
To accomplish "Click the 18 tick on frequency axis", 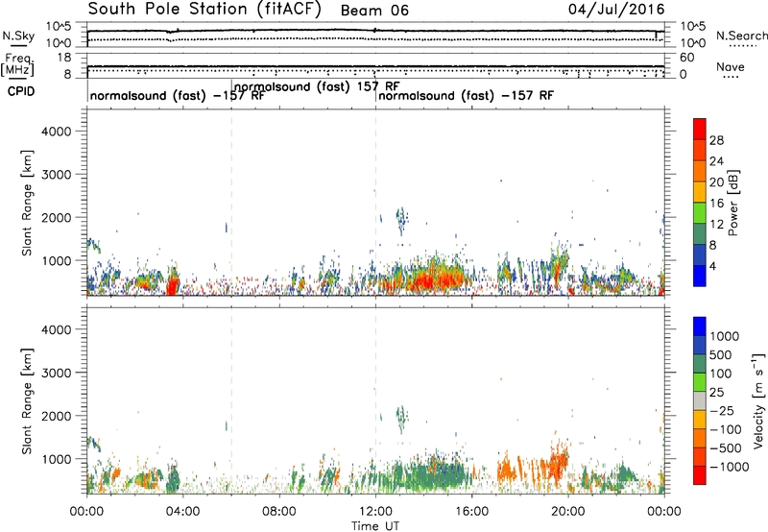I will [x=64, y=58].
